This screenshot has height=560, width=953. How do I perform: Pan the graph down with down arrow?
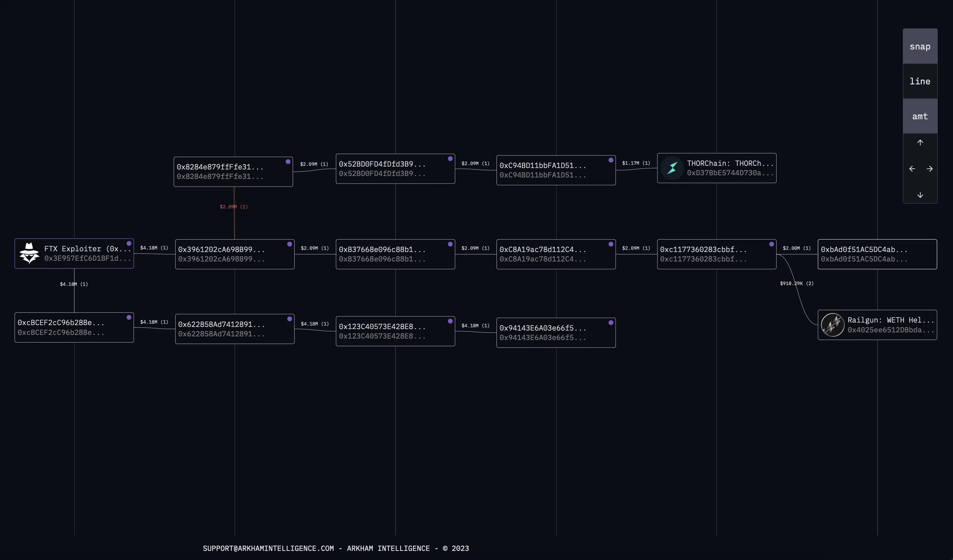click(x=920, y=195)
